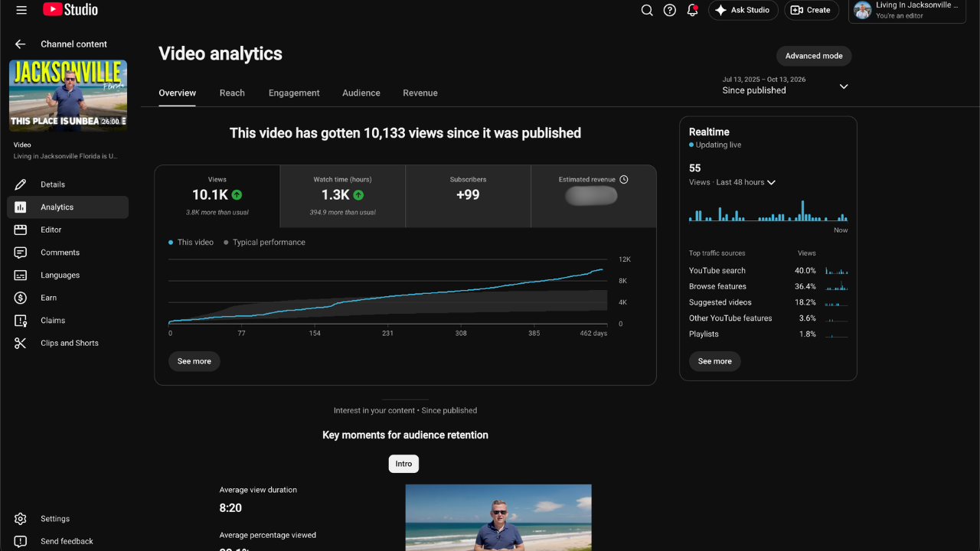Click the Comments icon in sidebar

(x=21, y=253)
